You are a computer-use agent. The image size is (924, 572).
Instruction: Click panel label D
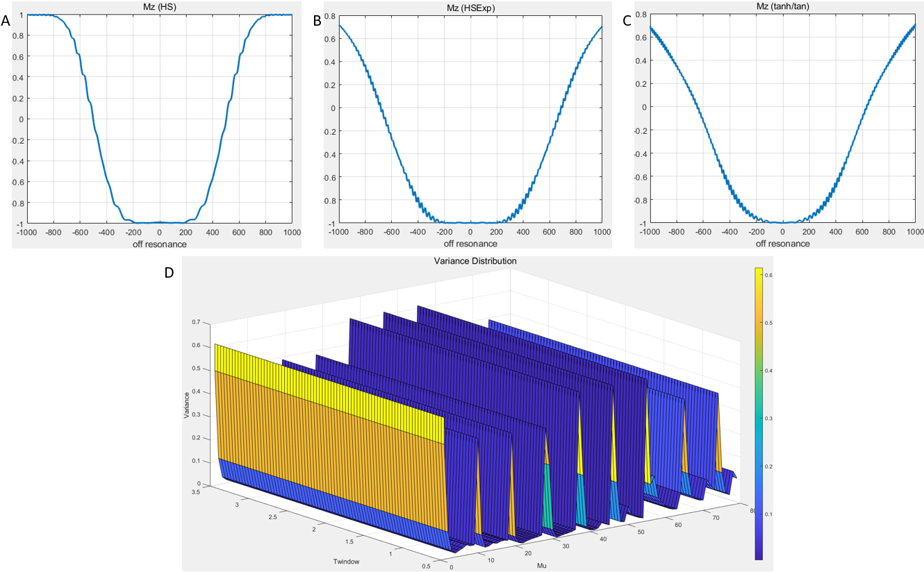tap(169, 274)
